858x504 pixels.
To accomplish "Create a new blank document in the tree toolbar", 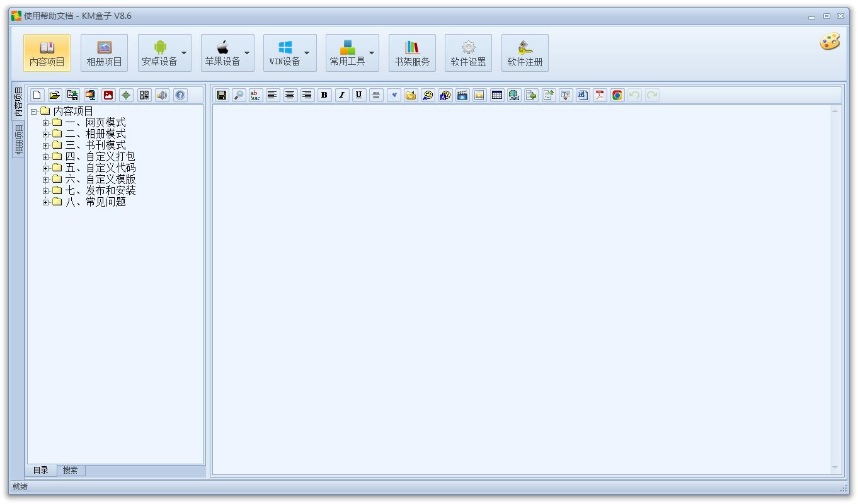I will pos(37,95).
